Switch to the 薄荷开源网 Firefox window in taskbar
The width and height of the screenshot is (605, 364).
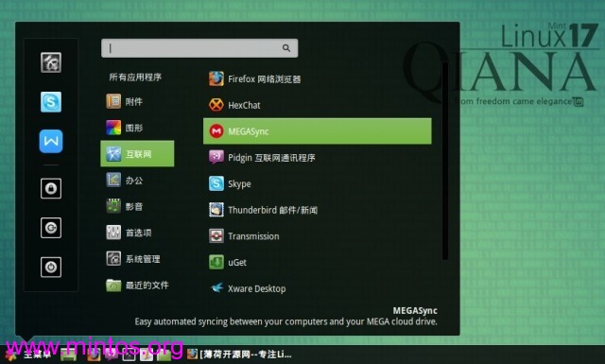(239, 355)
